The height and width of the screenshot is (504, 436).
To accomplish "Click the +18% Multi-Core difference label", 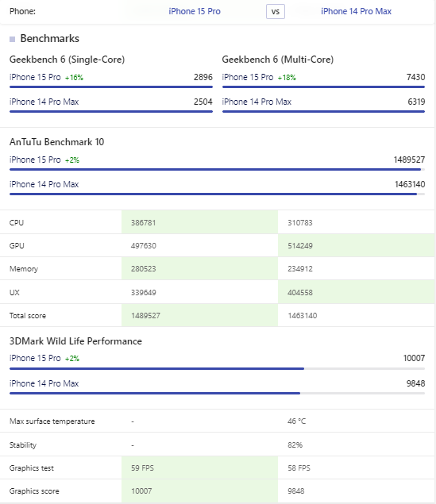I will tap(287, 78).
